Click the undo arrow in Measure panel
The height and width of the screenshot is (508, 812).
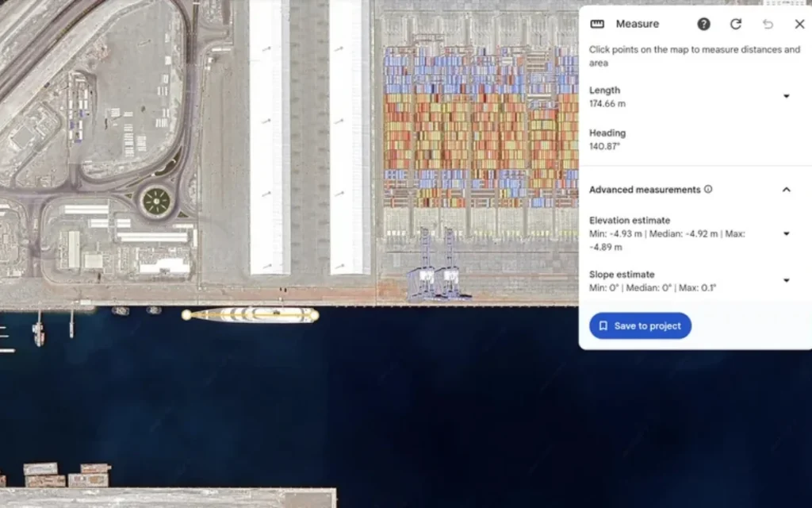click(x=768, y=24)
